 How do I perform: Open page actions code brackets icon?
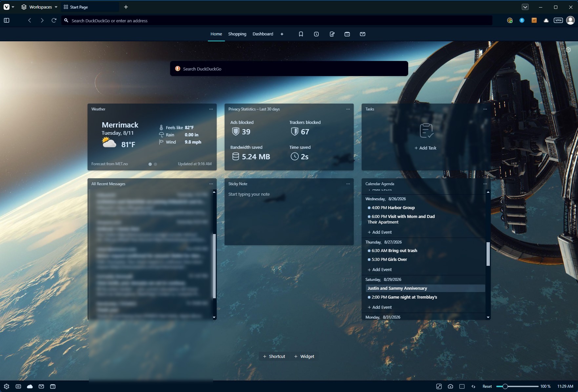click(473, 386)
